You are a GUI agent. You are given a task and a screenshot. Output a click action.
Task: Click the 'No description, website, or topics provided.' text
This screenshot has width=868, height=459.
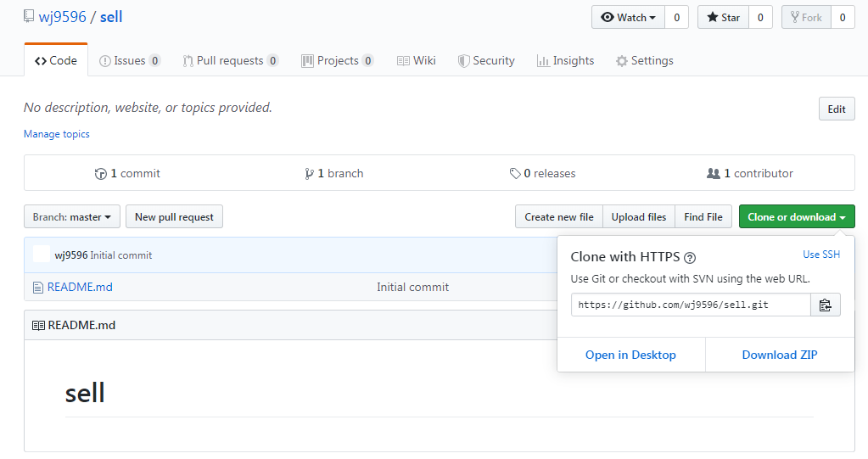[x=148, y=108]
